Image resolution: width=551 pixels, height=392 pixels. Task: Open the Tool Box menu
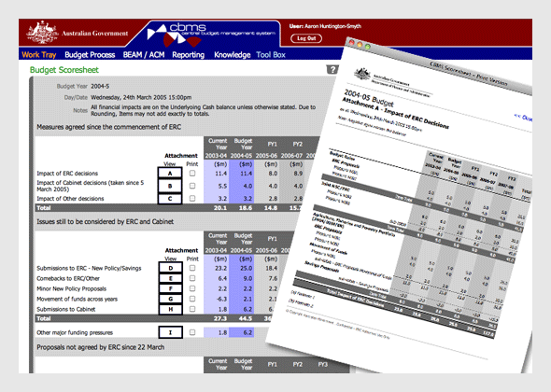(x=271, y=55)
